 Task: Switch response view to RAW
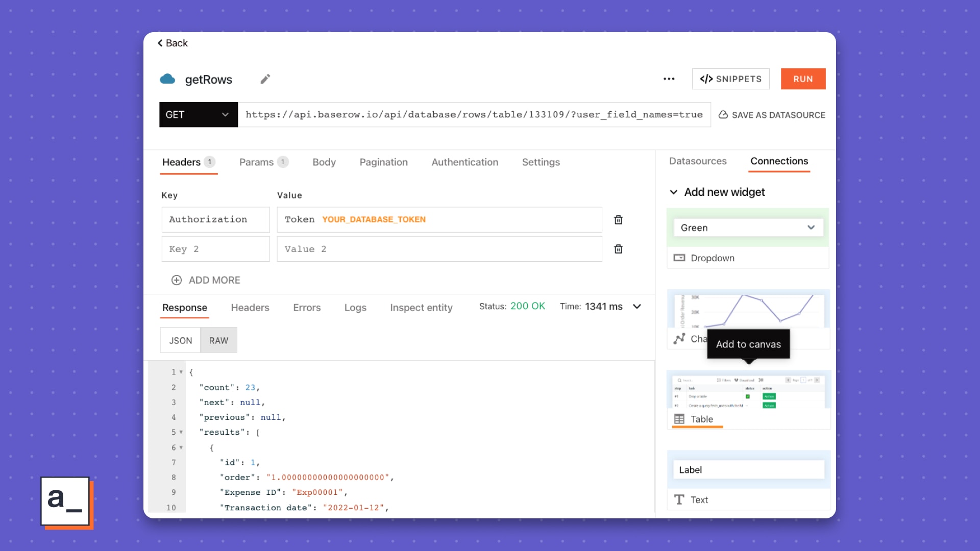click(218, 340)
